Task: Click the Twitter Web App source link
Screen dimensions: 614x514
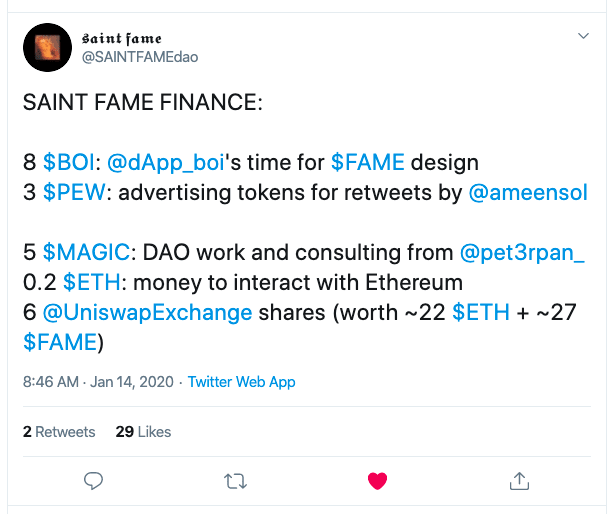Action: [x=241, y=382]
